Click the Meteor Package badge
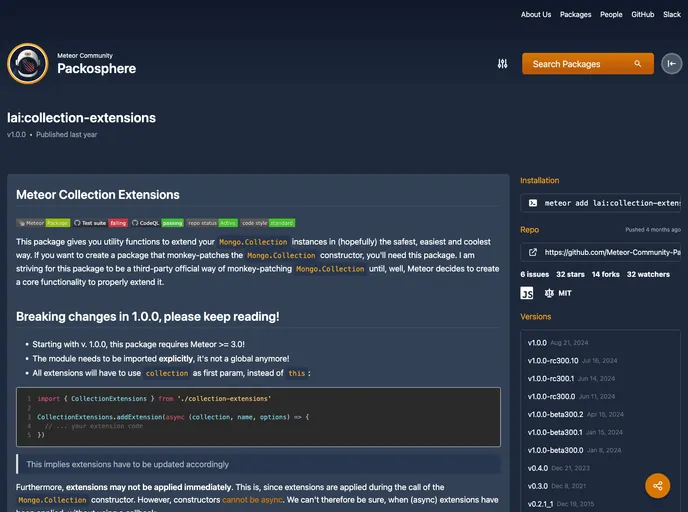 [43, 223]
